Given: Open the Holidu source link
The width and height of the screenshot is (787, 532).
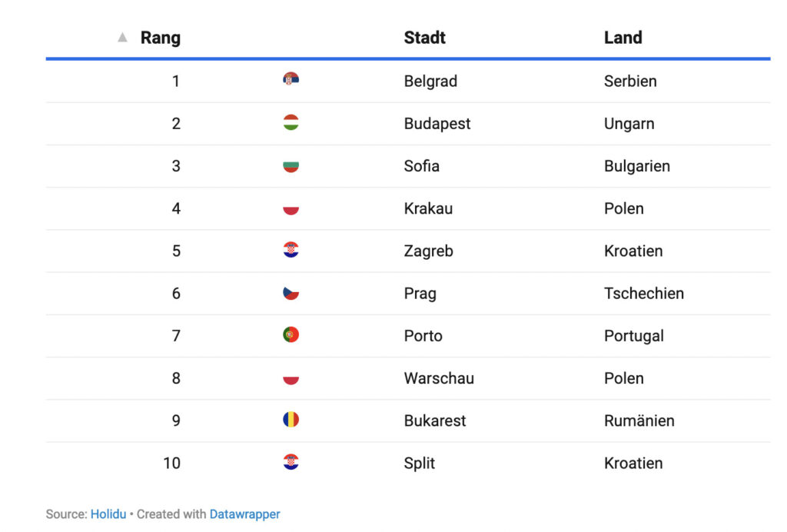Looking at the screenshot, I should point(108,514).
